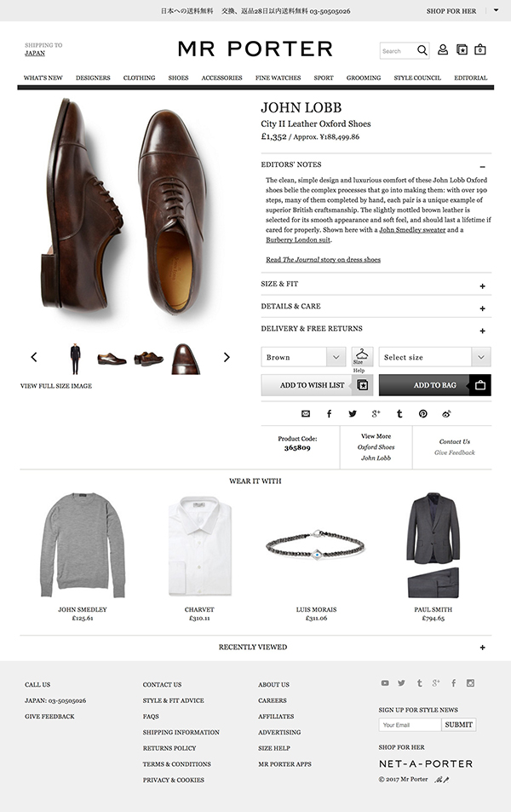Open the wish list star icon in header
Screen dimensions: 511x812
click(x=462, y=49)
